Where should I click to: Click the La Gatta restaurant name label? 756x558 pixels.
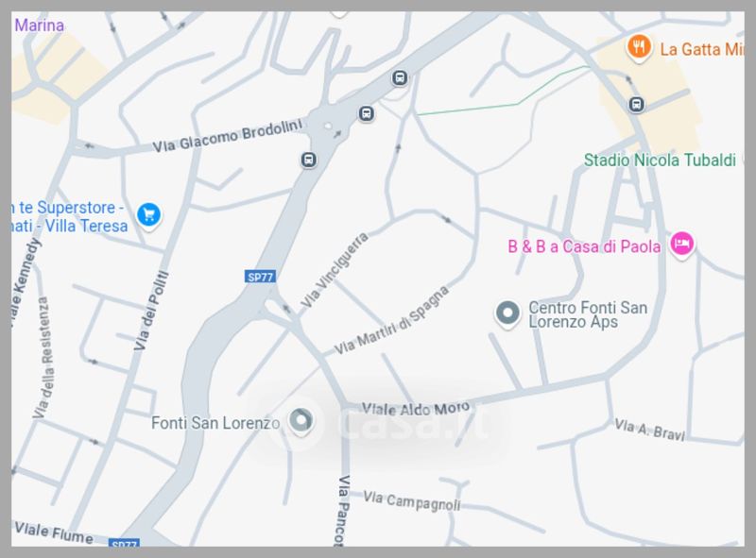[x=701, y=49]
